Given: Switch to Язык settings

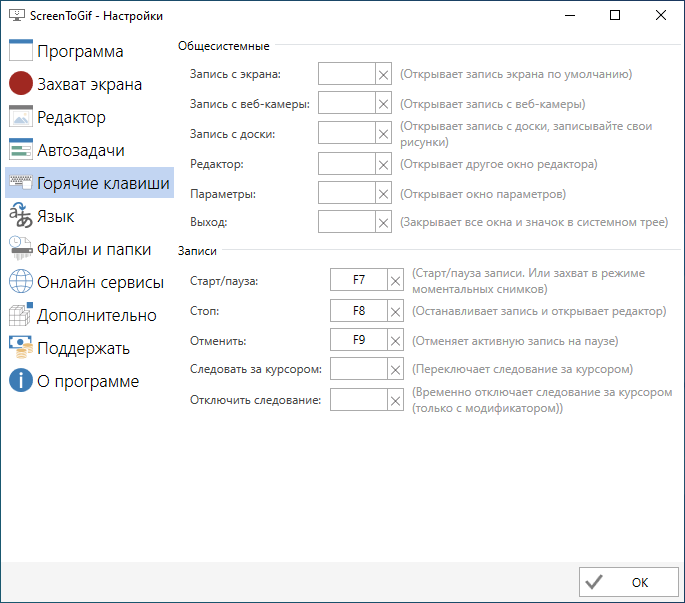Looking at the screenshot, I should [89, 215].
